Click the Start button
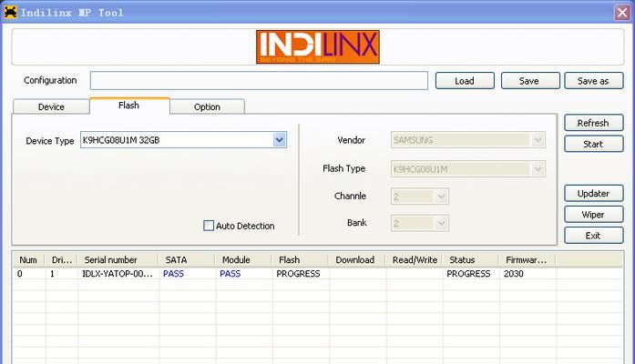This screenshot has width=635, height=364. (x=593, y=144)
